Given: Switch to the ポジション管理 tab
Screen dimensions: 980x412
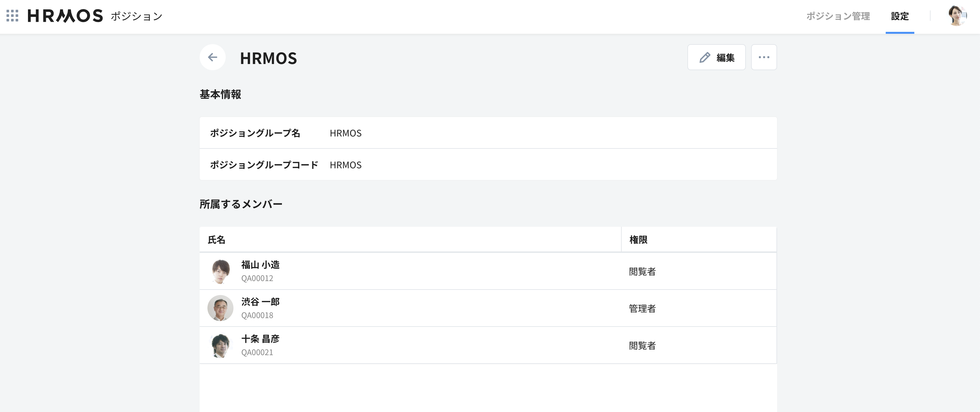Looking at the screenshot, I should pos(838,16).
